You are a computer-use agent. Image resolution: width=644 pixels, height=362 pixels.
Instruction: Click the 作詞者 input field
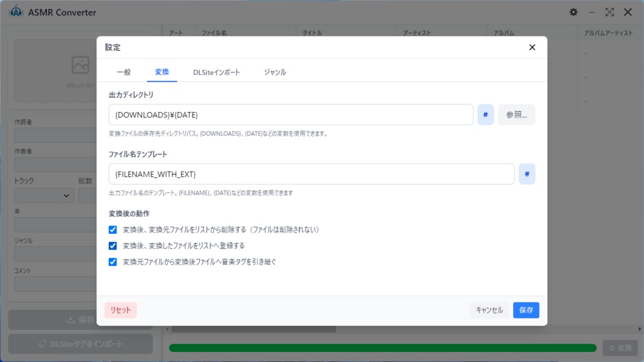tap(55, 135)
